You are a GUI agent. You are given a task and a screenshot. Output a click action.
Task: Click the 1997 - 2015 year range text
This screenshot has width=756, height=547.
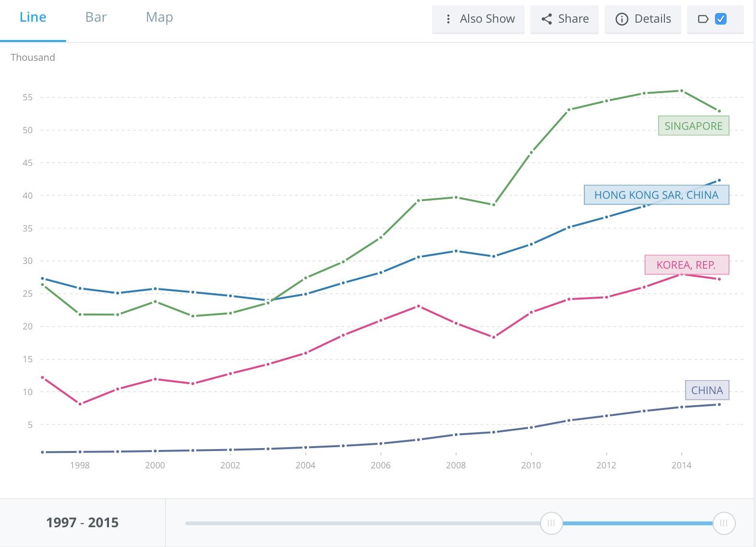[x=82, y=522]
